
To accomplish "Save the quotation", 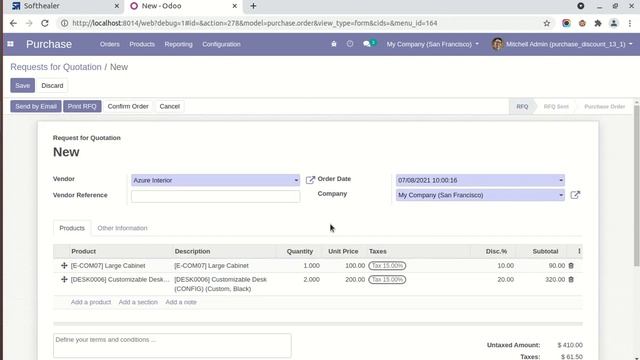I will pyautogui.click(x=22, y=86).
